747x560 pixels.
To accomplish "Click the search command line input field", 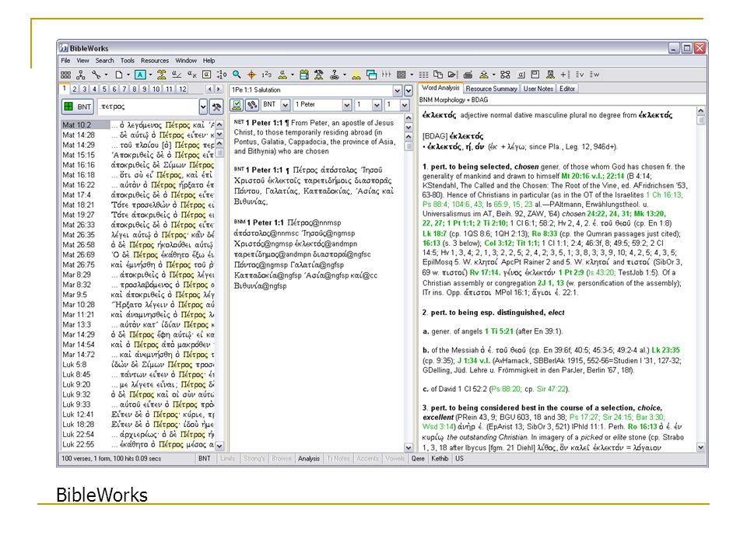I will click(x=148, y=107).
